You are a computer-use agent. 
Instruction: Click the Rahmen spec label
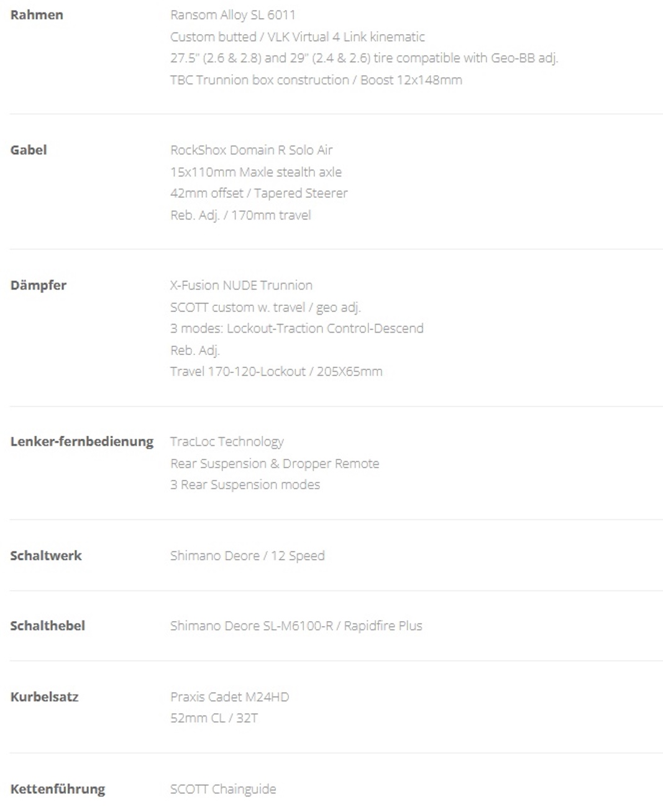click(x=37, y=15)
